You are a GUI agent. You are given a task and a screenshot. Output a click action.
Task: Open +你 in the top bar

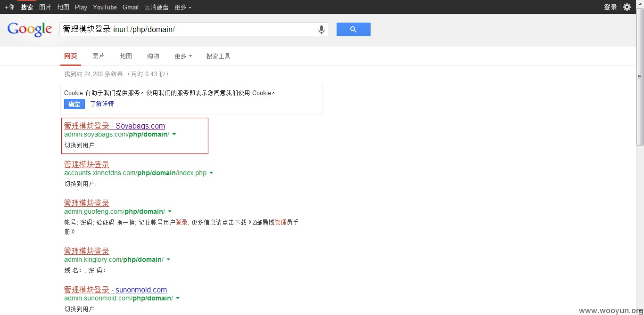click(9, 7)
